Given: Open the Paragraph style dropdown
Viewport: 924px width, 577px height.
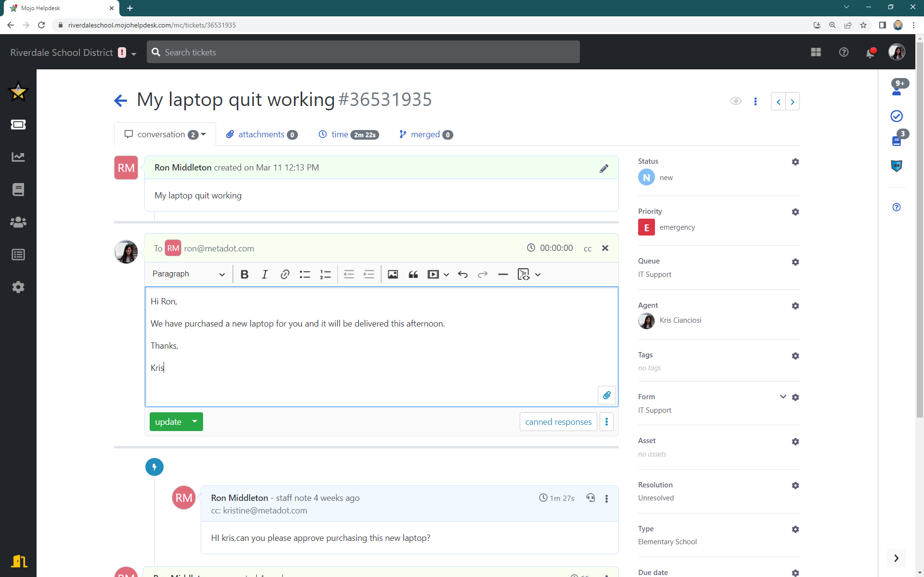Looking at the screenshot, I should coord(188,274).
